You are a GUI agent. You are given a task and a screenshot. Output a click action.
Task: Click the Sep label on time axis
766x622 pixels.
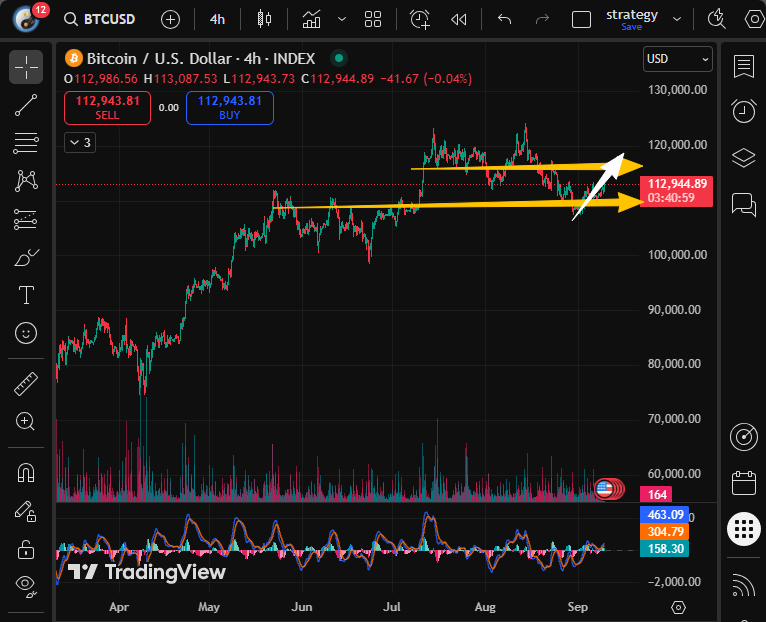pyautogui.click(x=577, y=607)
